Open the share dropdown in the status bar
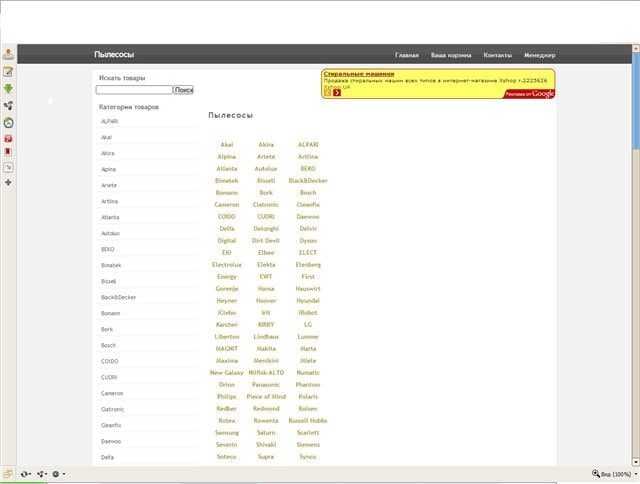The width and height of the screenshot is (640, 484). pyautogui.click(x=42, y=474)
